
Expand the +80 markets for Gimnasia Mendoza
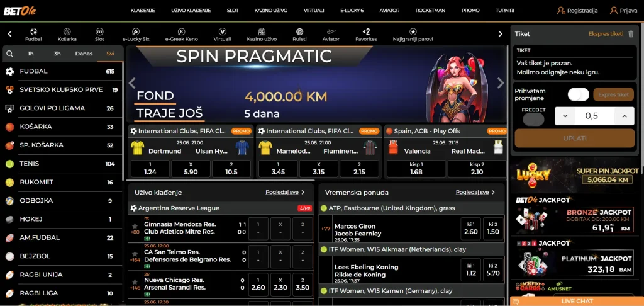click(x=135, y=232)
